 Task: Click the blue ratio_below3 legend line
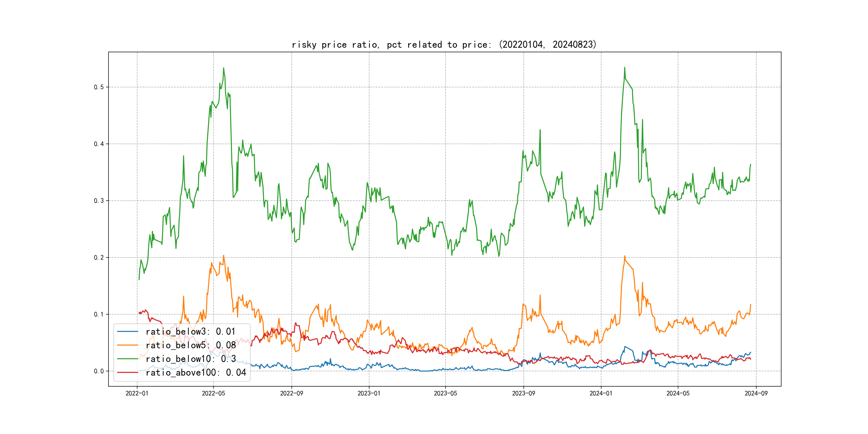point(127,332)
